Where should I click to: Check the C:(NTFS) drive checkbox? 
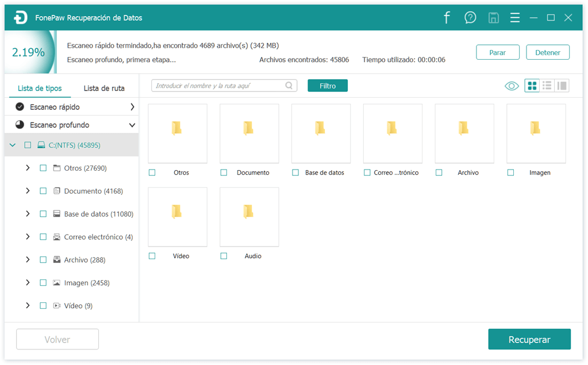tap(28, 145)
